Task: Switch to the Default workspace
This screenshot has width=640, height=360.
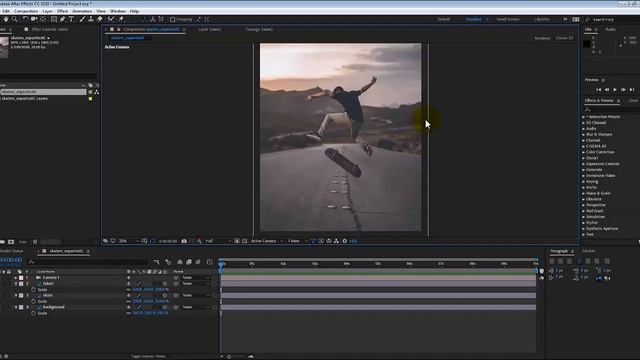Action: click(x=444, y=19)
